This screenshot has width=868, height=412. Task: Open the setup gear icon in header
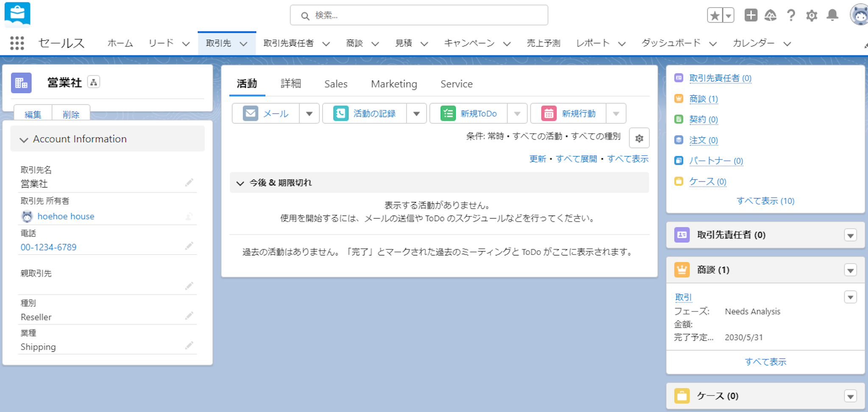pos(811,16)
